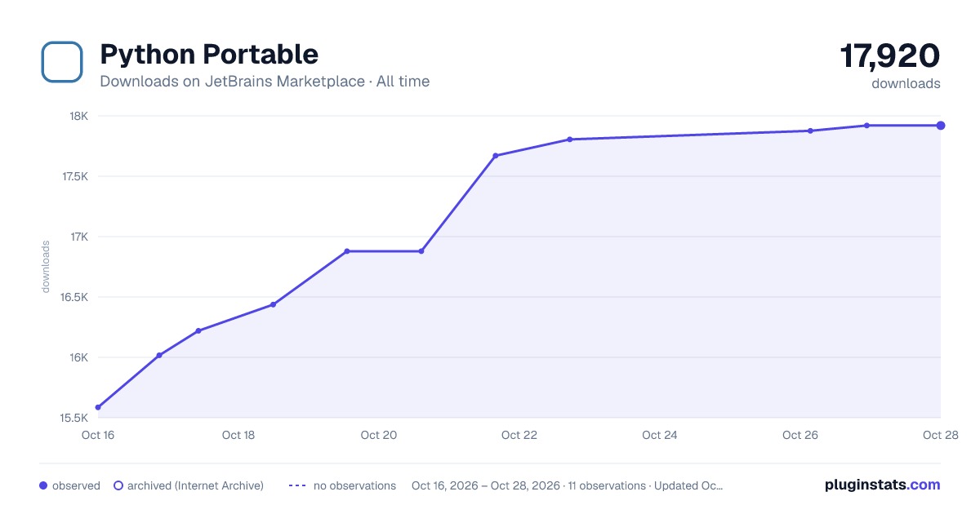Click the 17.5K y-axis label
Viewport: 980px width, 514px height.
[x=75, y=176]
